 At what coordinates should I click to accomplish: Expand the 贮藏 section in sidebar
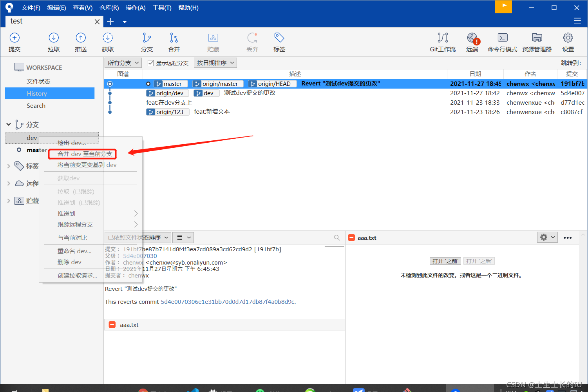coord(9,201)
